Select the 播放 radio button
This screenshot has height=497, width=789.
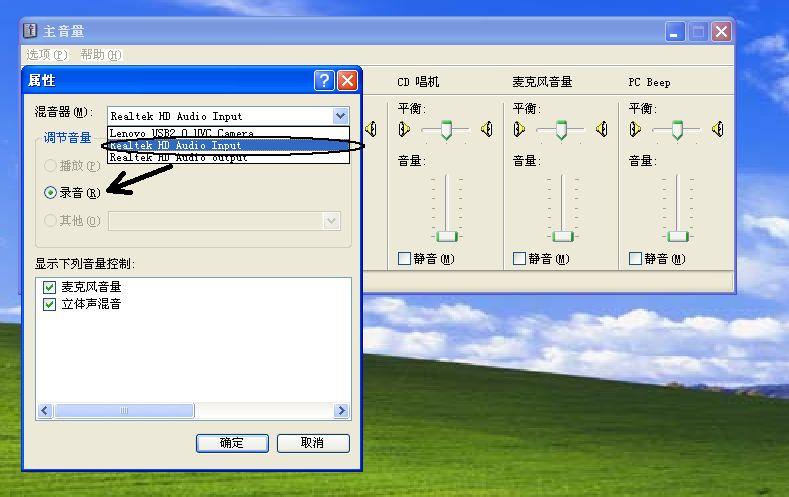tap(50, 165)
